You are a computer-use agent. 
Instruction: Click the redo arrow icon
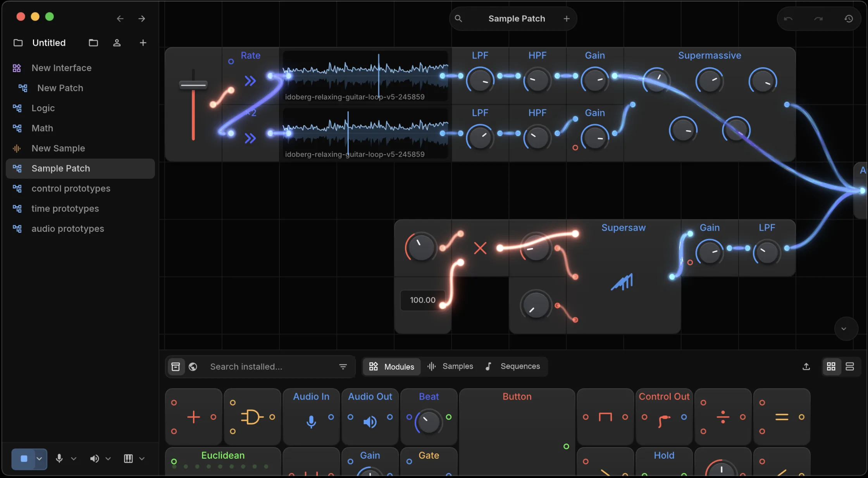pyautogui.click(x=818, y=19)
